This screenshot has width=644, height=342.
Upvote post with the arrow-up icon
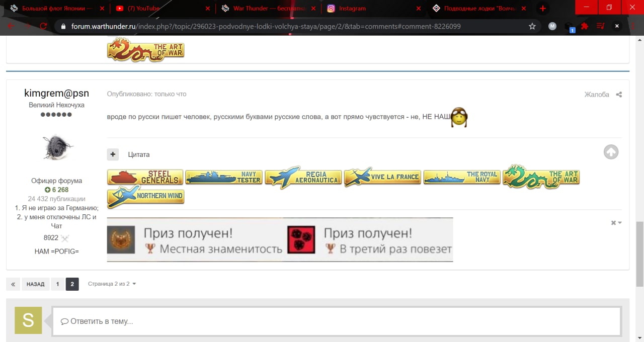pos(611,152)
